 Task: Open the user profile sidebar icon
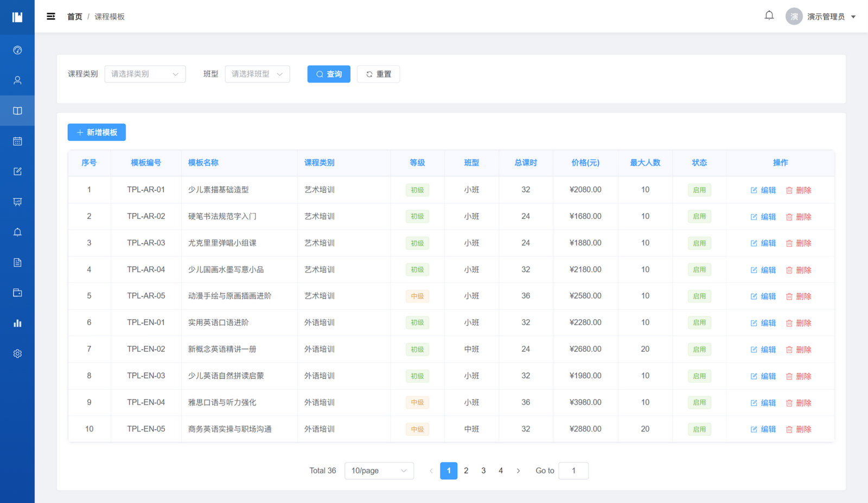tap(17, 80)
